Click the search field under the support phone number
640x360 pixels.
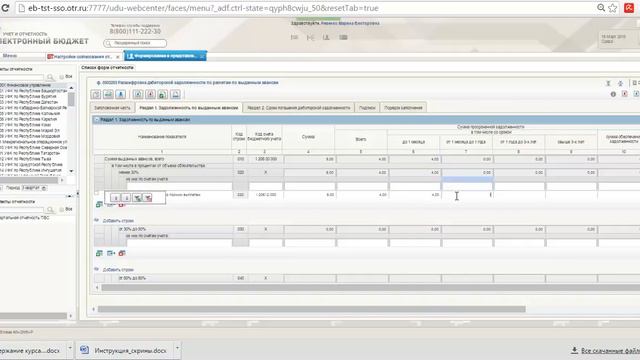pos(136,43)
